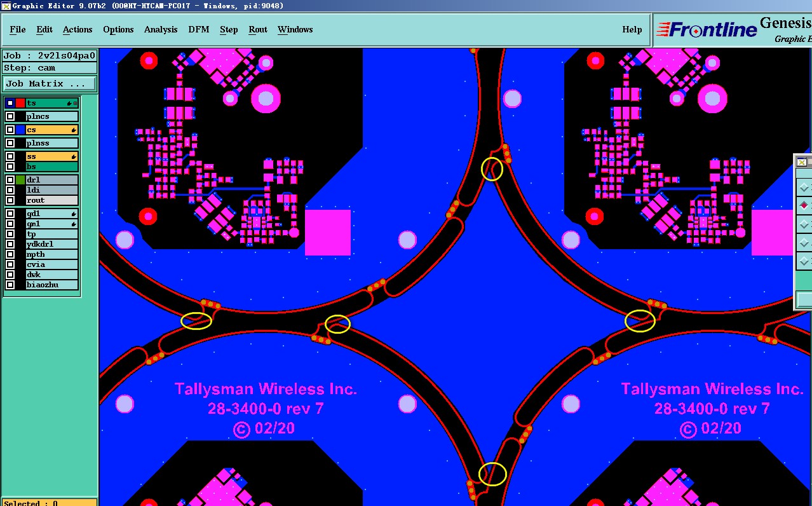Toggle display checkbox for ydkdrl layer

[x=10, y=244]
